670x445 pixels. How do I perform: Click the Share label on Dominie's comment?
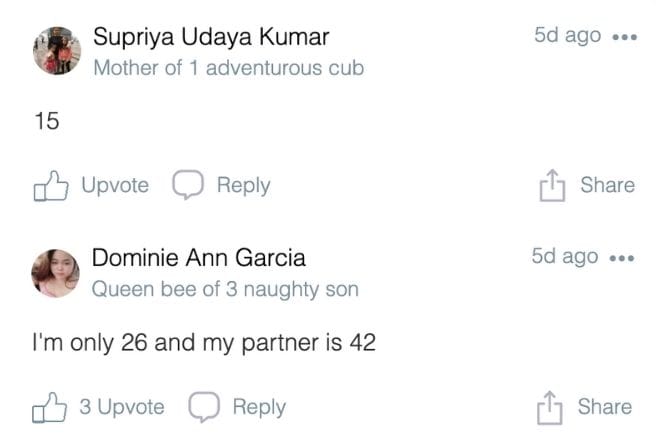point(604,407)
